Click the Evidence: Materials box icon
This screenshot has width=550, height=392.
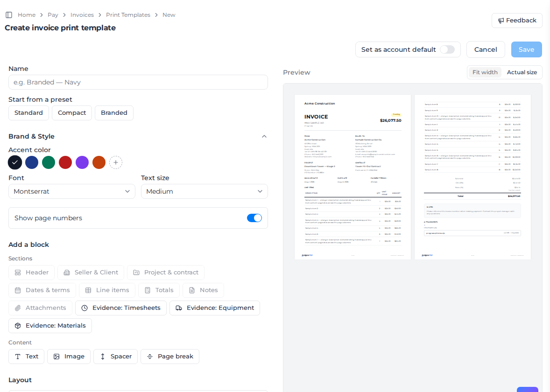pos(18,326)
